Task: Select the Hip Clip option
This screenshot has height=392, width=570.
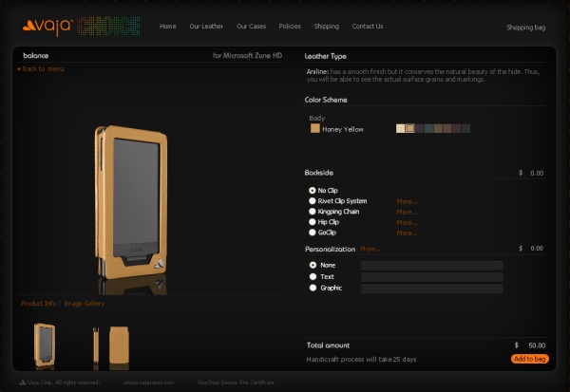Action: pyautogui.click(x=312, y=222)
